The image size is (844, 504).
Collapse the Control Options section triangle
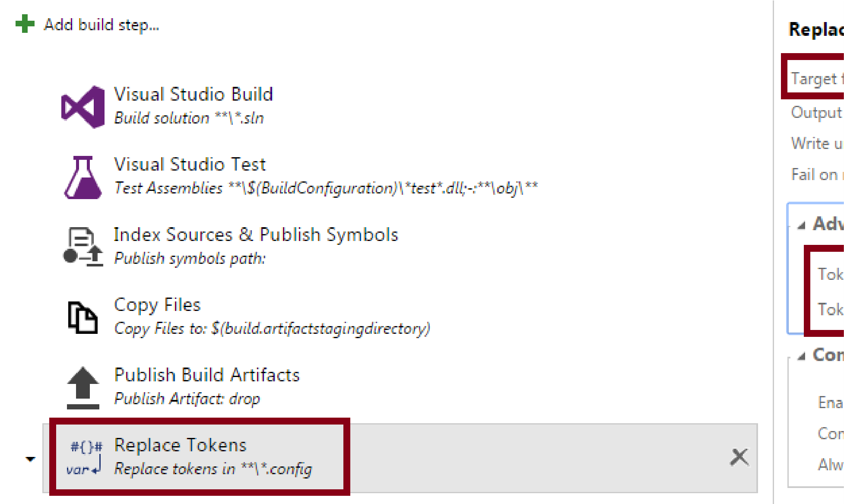(801, 356)
